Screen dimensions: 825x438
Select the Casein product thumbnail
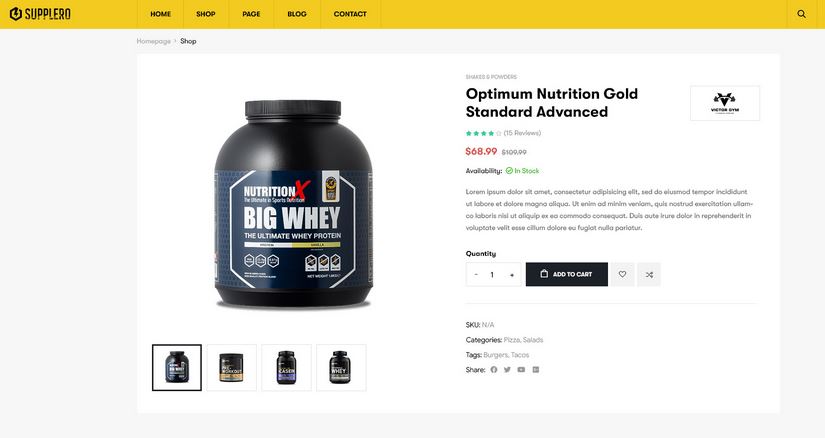coord(286,367)
